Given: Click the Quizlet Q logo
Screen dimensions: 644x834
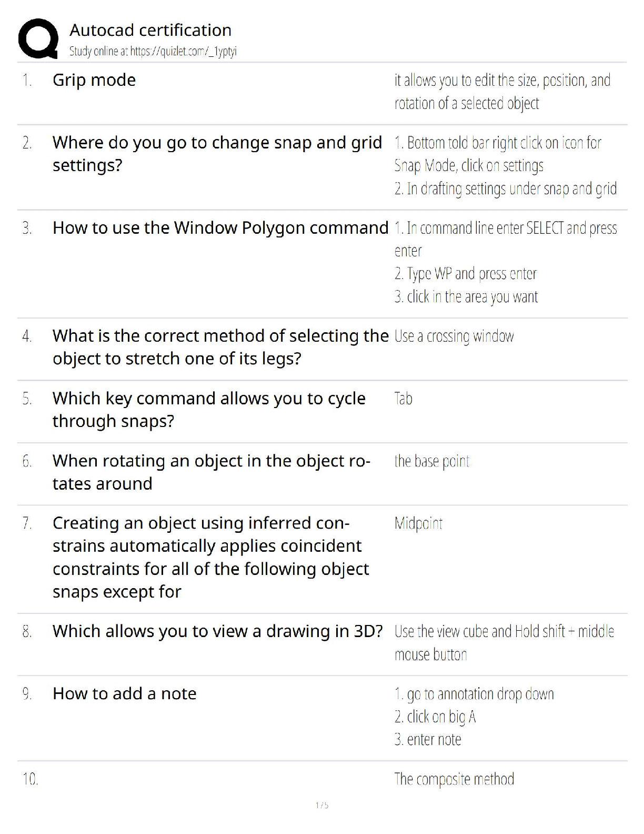Looking at the screenshot, I should pos(38,38).
